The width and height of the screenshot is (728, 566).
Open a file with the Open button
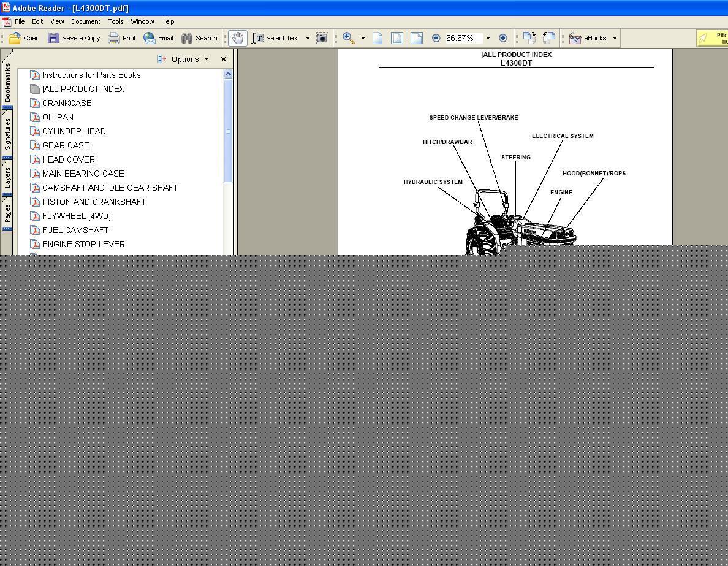point(24,38)
